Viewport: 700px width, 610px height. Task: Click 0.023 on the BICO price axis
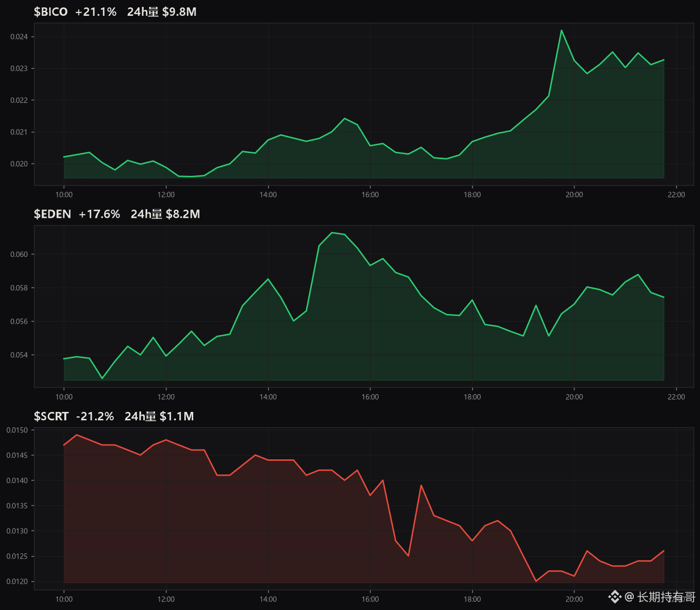coord(19,68)
